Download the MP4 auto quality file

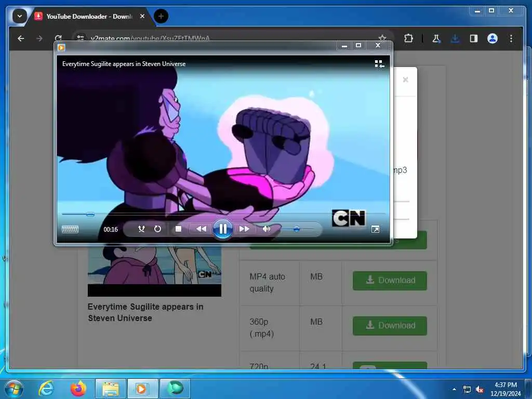pos(390,281)
